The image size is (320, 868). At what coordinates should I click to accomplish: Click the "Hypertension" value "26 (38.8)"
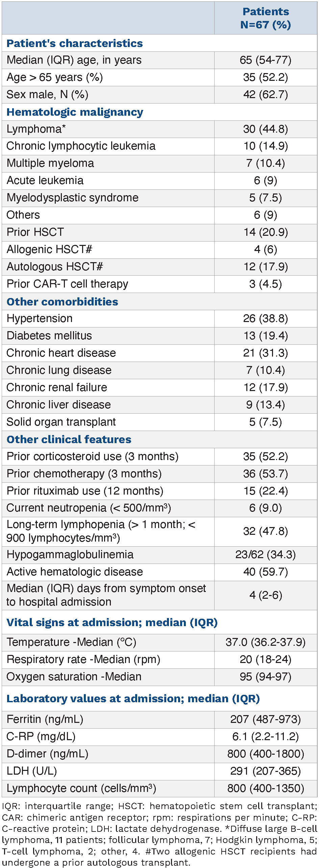pos(266,319)
